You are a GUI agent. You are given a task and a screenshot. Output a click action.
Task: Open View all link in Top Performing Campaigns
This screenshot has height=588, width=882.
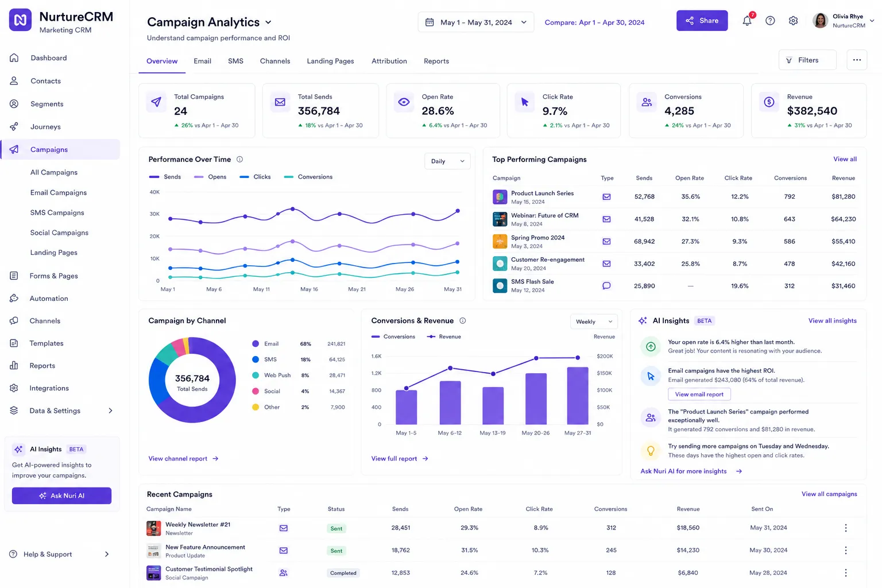845,159
